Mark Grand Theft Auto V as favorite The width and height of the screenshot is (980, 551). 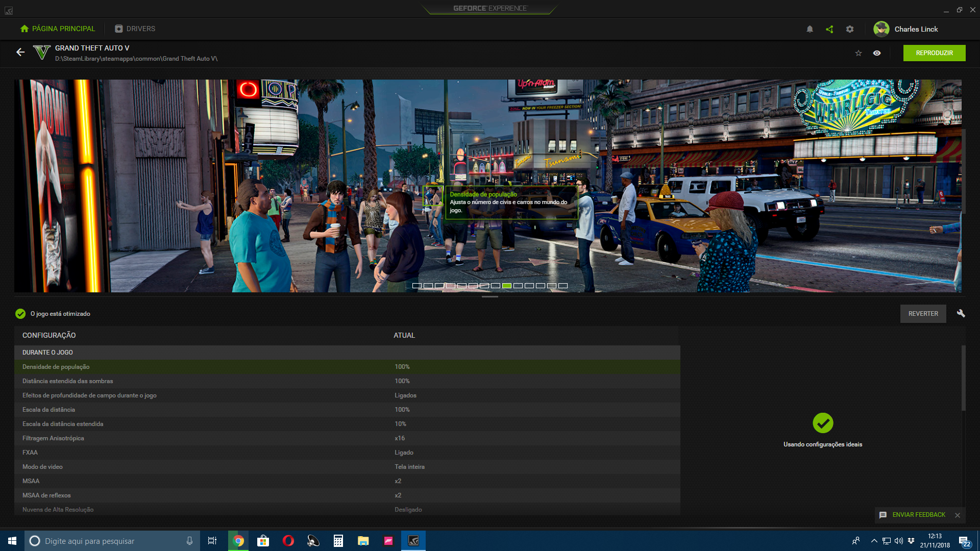coord(859,53)
